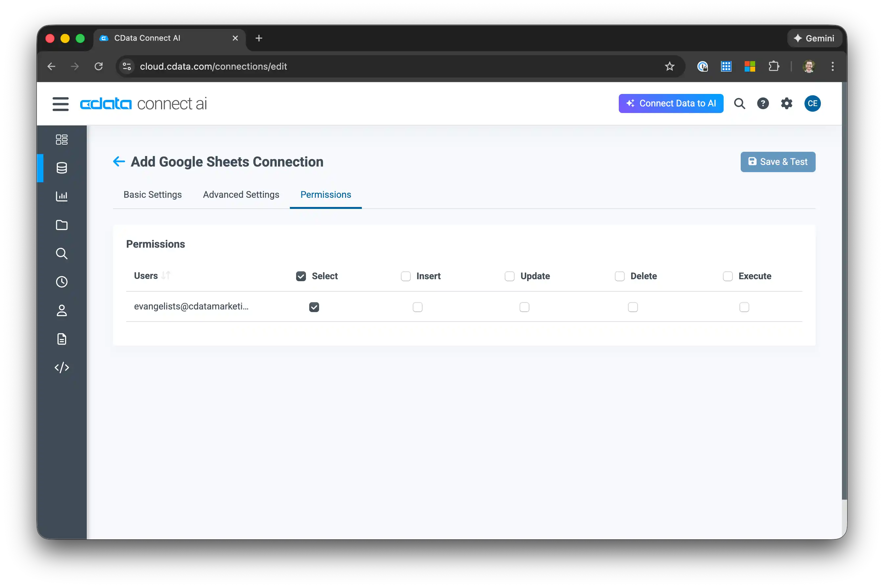Image resolution: width=884 pixels, height=588 pixels.
Task: Check Delete permission for evangelists user
Action: 632,307
